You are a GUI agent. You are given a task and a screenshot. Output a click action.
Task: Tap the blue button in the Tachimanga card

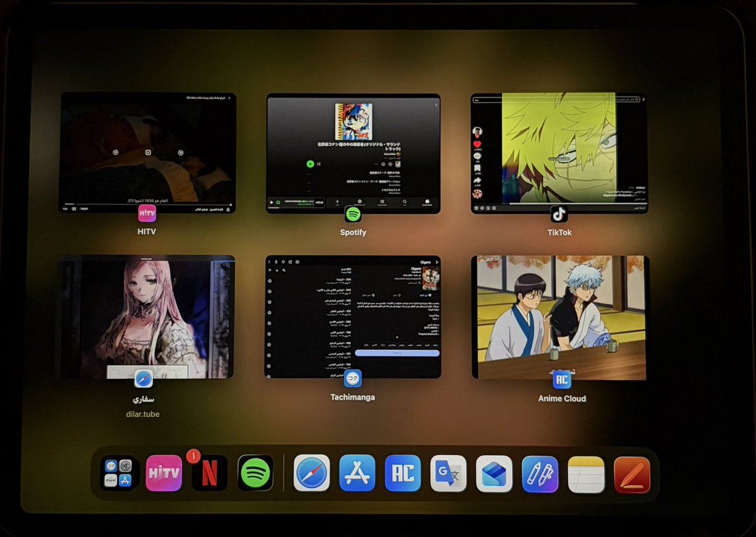[397, 353]
